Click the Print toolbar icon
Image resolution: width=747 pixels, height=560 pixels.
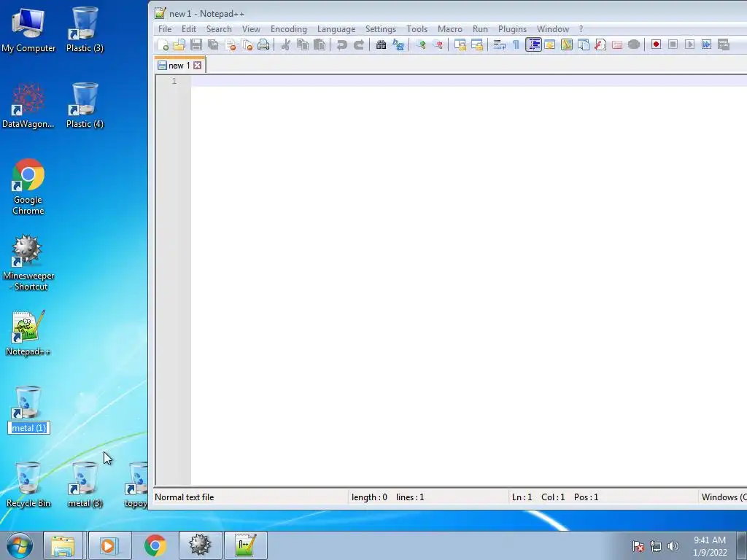click(263, 44)
